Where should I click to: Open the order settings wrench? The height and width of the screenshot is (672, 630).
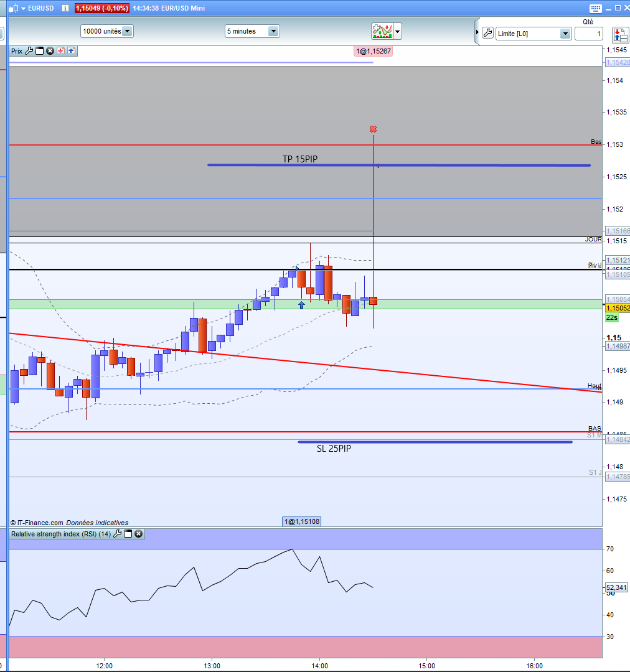point(487,33)
